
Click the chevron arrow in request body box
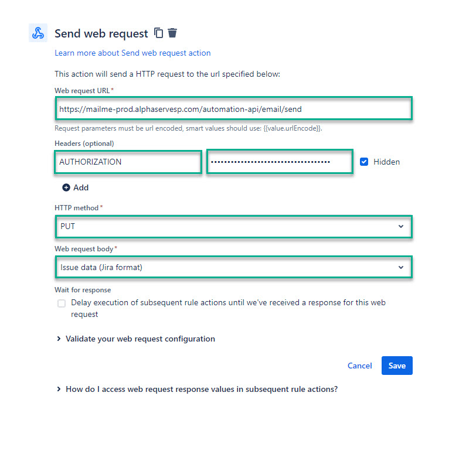pos(401,267)
